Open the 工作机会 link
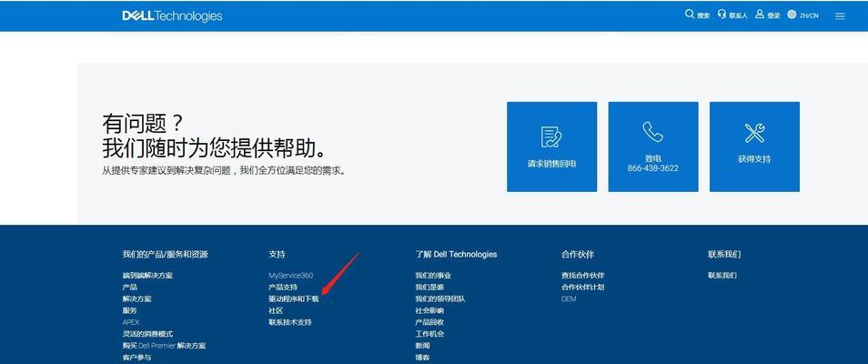This screenshot has width=868, height=364. 429,334
